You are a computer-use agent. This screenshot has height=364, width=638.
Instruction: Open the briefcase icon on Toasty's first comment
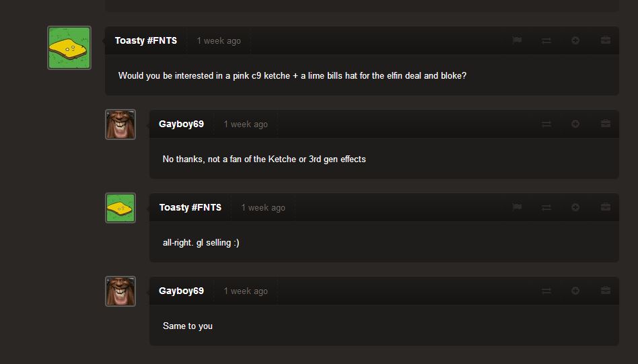606,40
